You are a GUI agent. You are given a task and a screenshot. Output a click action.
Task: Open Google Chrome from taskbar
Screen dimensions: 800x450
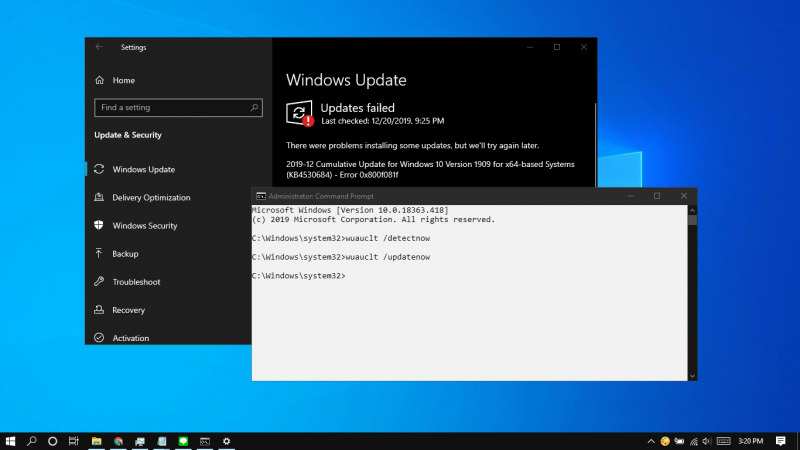coord(118,441)
